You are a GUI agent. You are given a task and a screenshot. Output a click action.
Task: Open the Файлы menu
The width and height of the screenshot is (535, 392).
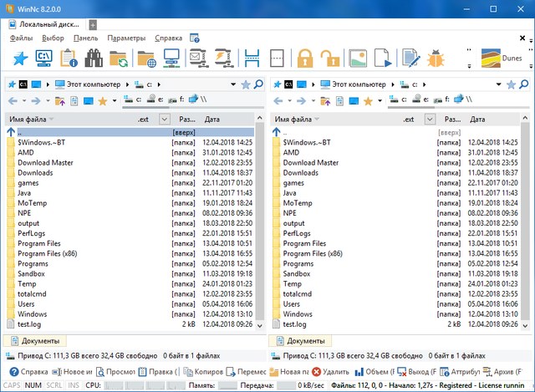pos(21,38)
